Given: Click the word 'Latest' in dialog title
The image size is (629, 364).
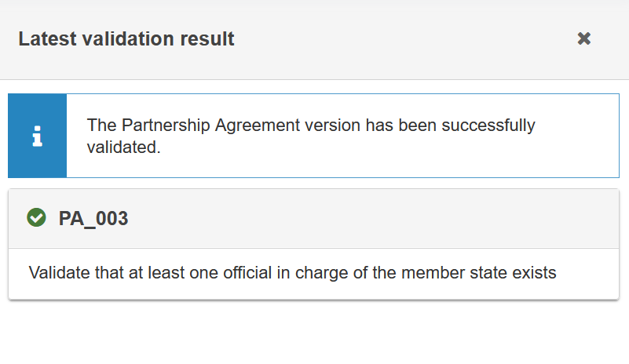Looking at the screenshot, I should click(47, 39).
